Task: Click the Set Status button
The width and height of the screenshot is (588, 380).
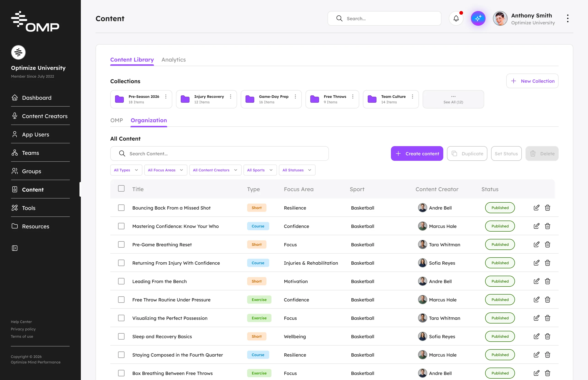Action: pyautogui.click(x=506, y=153)
